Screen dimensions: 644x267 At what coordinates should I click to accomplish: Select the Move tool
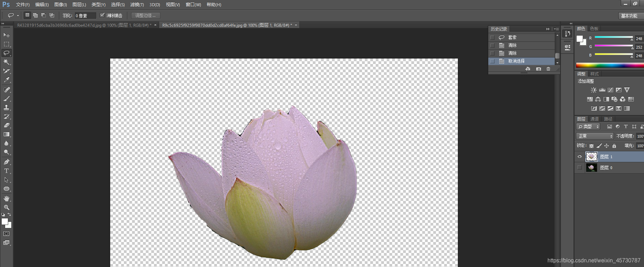pyautogui.click(x=7, y=35)
